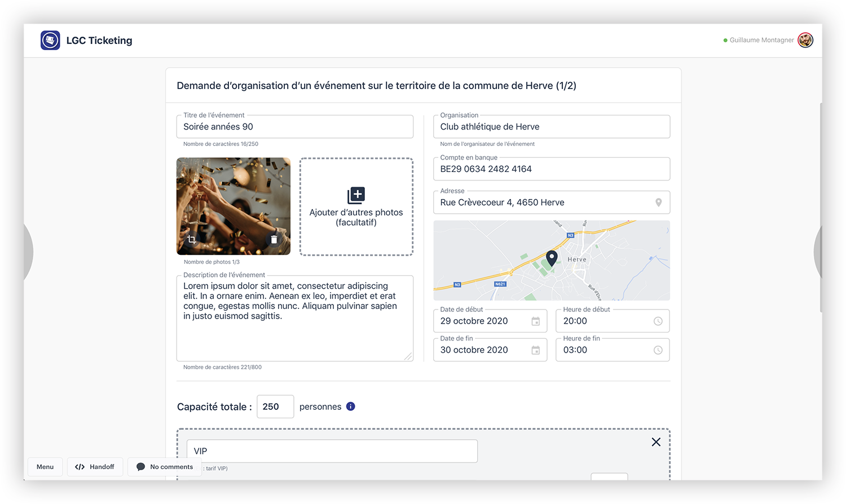The image size is (846, 504).
Task: Click 'Nombre de caractères 221/800' text
Action: (x=222, y=368)
